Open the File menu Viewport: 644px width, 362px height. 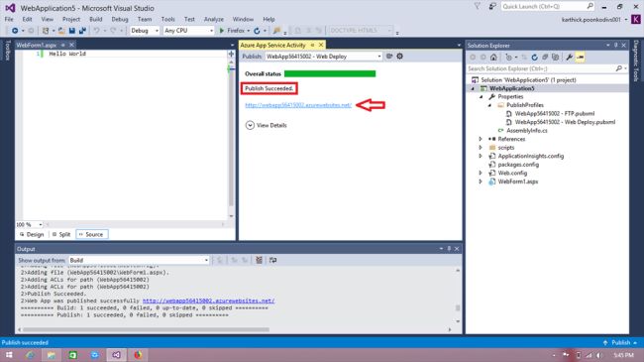[x=9, y=19]
